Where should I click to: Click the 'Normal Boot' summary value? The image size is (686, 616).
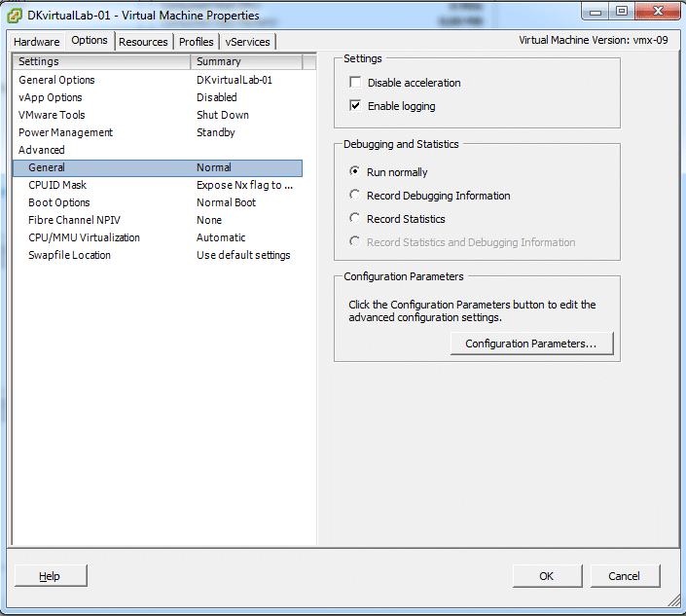tap(226, 202)
